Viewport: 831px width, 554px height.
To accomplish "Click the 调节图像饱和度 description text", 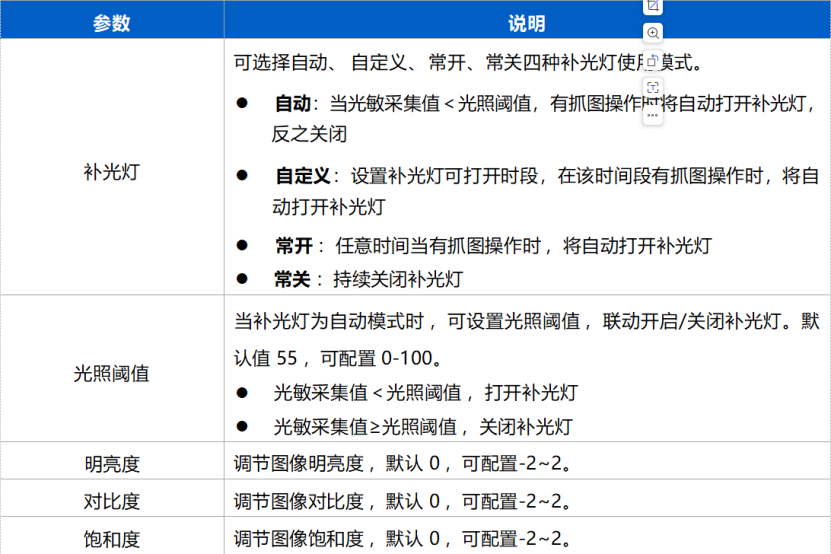I will click(x=298, y=539).
